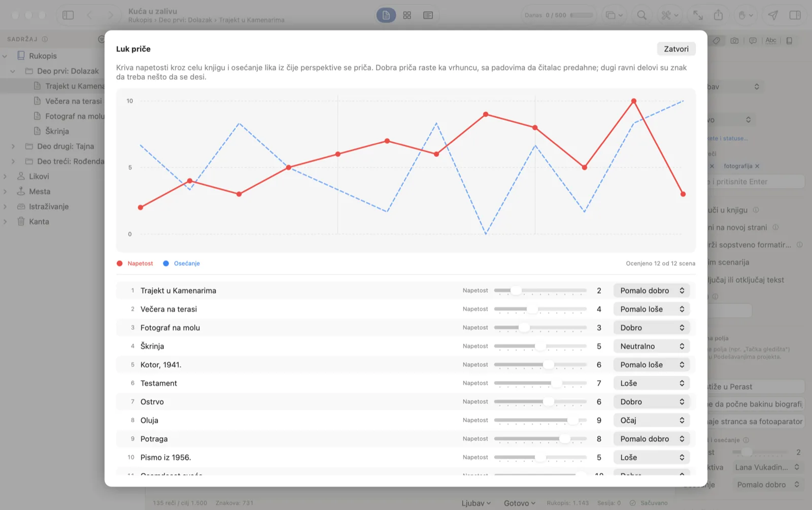Open the Gotovo status dropdown
Viewport: 812px width, 510px height.
520,503
